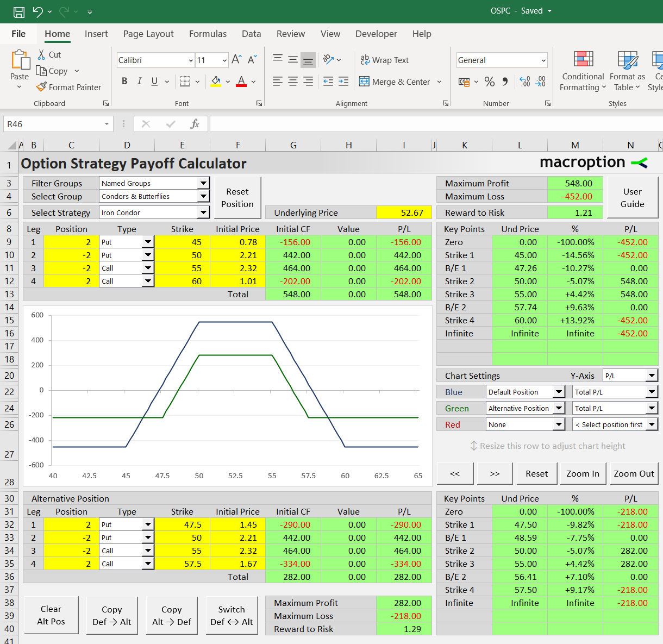Click the Reset Position button
The width and height of the screenshot is (663, 644).
coord(237,198)
